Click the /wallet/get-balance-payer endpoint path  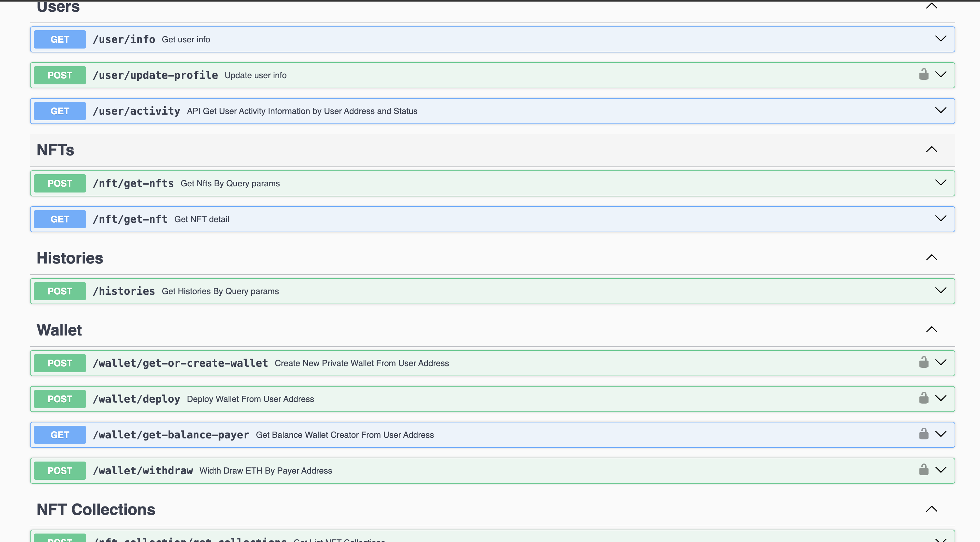pos(171,435)
